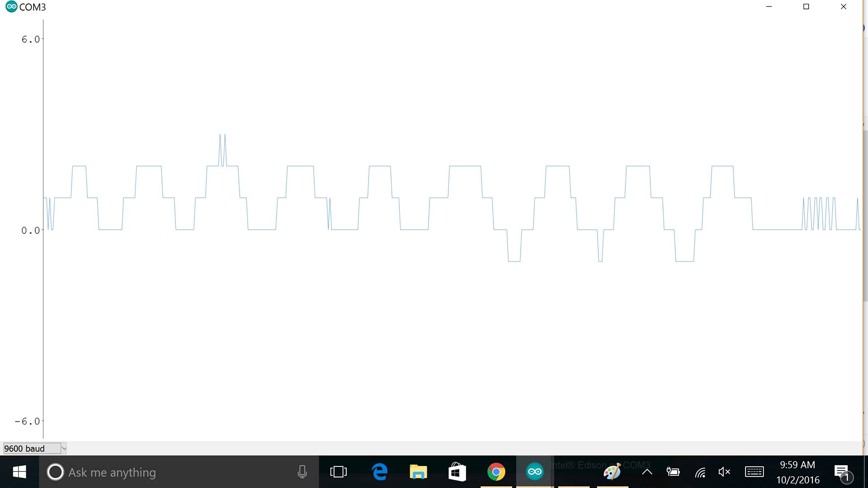Click the Arduino icon in the title bar

click(11, 7)
